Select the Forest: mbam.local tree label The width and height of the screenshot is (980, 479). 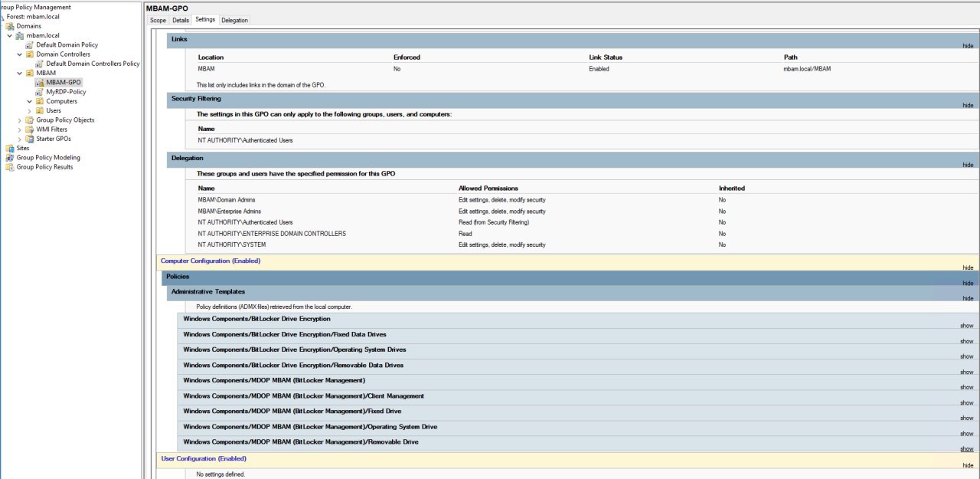pos(33,16)
